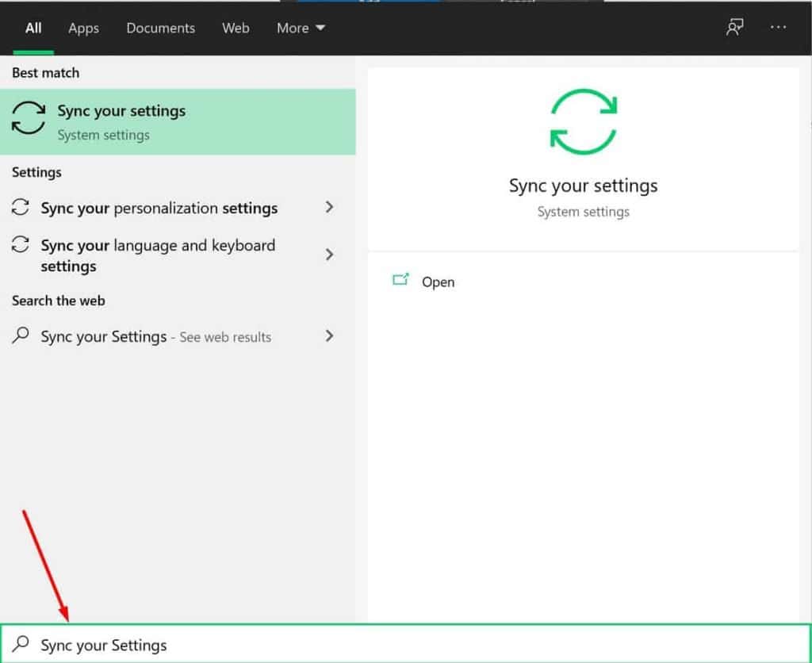Expand arrow for See web results row
812x663 pixels.
coord(329,336)
